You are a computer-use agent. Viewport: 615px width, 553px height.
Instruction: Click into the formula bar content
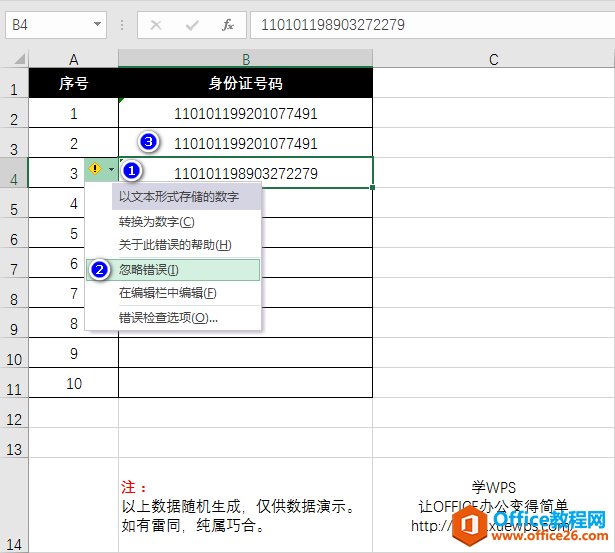(432, 25)
